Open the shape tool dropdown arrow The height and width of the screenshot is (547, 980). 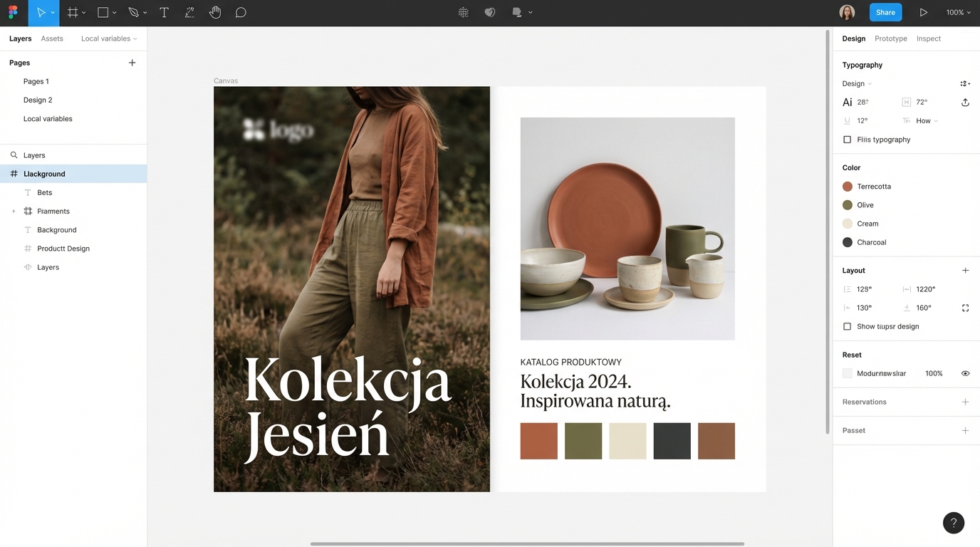point(114,12)
